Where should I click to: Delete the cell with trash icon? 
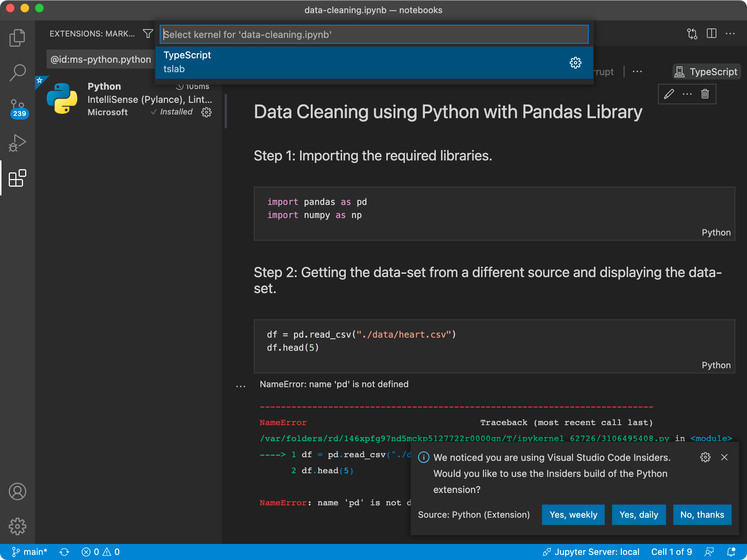tap(705, 94)
